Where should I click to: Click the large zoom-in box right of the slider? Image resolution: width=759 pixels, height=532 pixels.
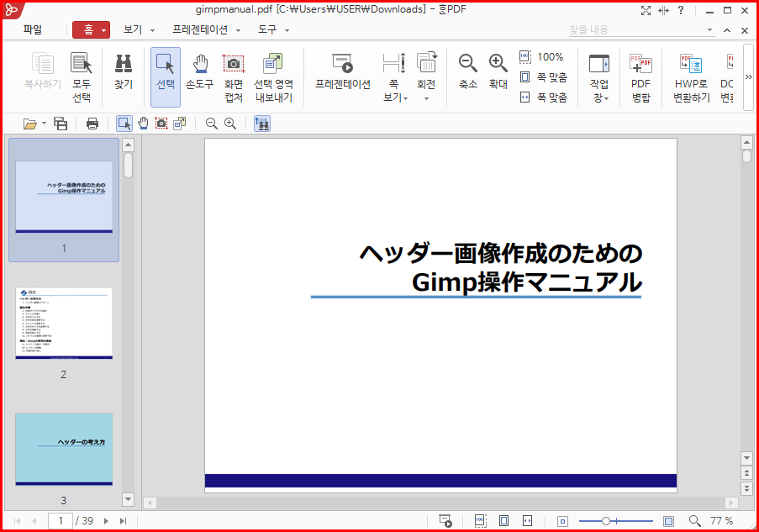click(668, 521)
